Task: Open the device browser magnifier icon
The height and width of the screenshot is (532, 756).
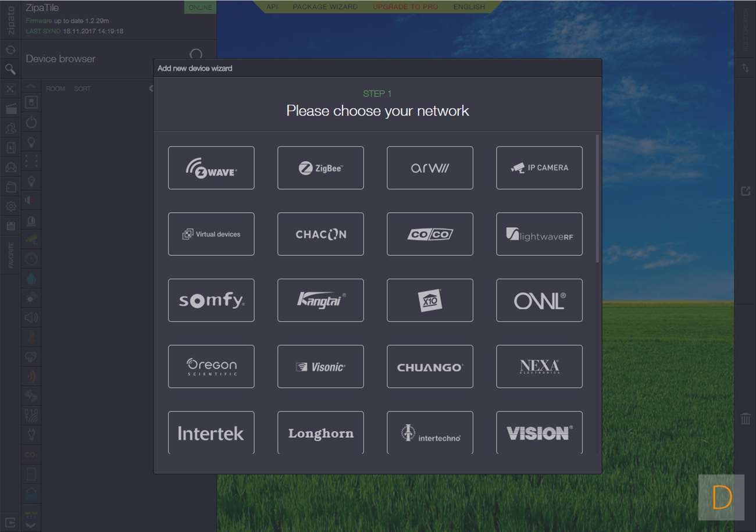Action: (x=10, y=69)
